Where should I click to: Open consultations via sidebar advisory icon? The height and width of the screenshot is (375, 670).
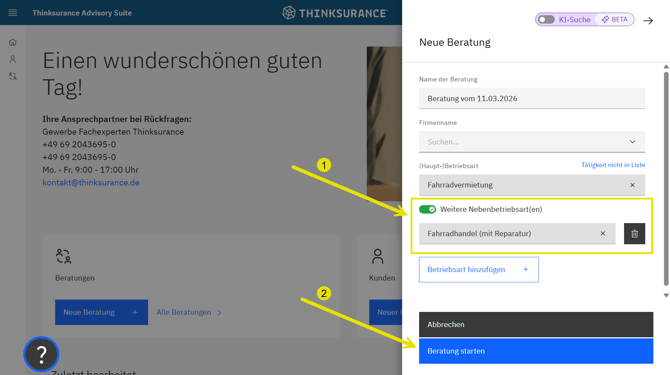(x=13, y=76)
